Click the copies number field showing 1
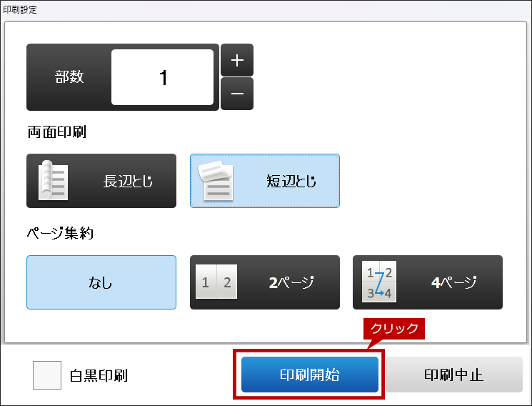532x406 pixels. [x=163, y=77]
